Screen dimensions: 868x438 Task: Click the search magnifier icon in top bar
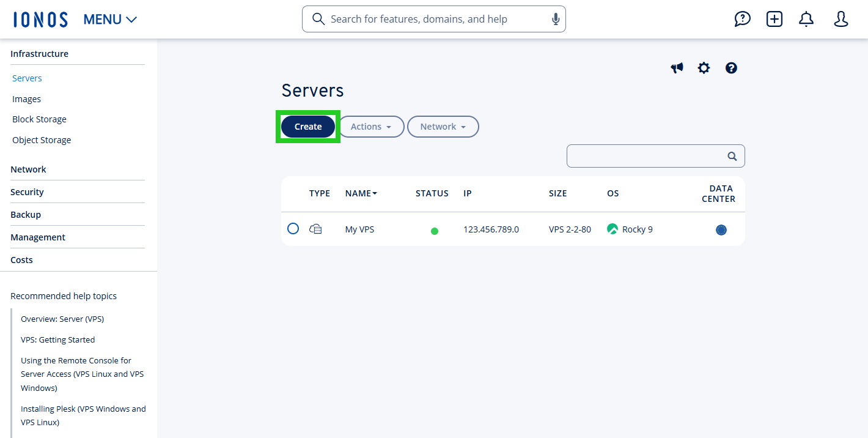click(x=318, y=19)
